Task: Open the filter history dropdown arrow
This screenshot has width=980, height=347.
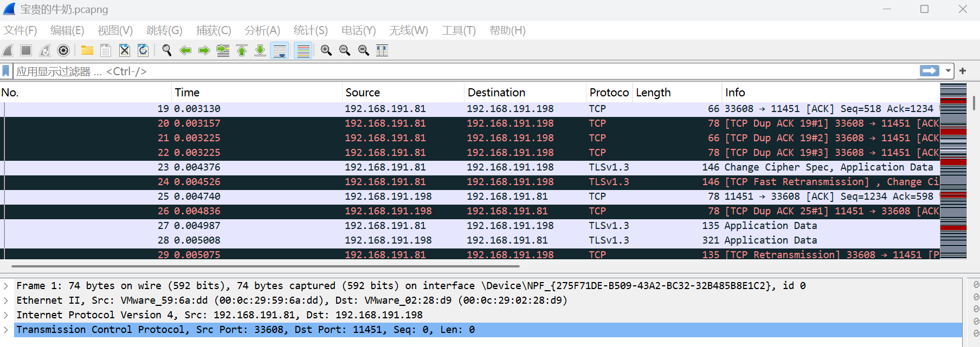Action: [x=948, y=71]
